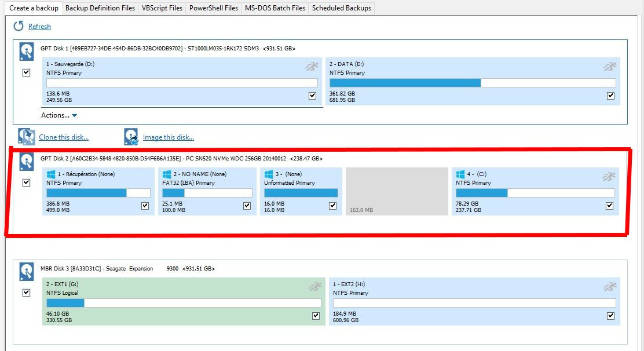Click the '1 - EXT2 (H:)' partition label
Screen dimensions: 644x351
point(349,284)
